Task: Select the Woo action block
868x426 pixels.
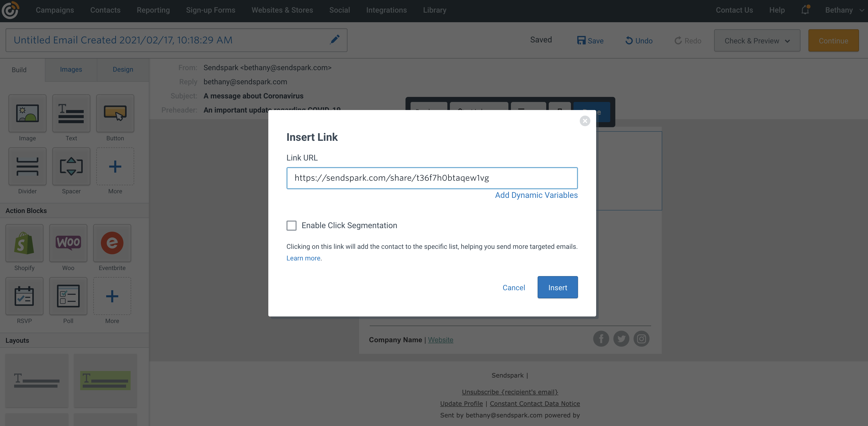Action: coord(68,243)
